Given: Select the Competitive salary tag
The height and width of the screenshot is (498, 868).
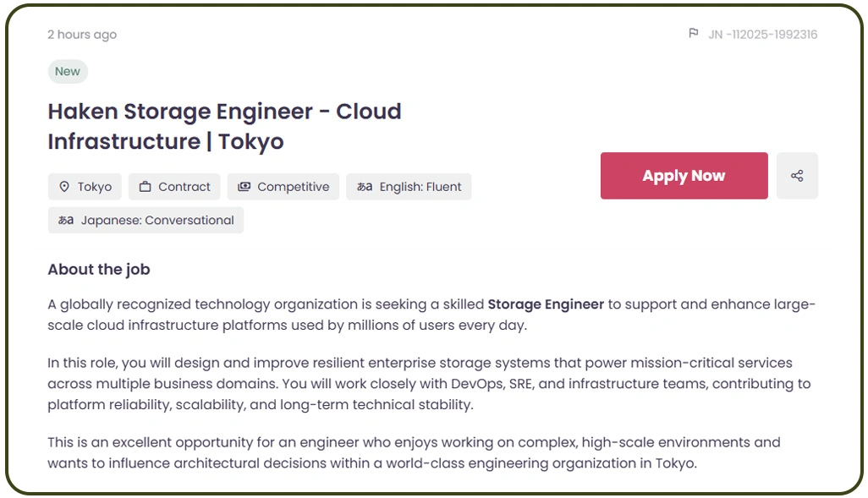Looking at the screenshot, I should 283,187.
